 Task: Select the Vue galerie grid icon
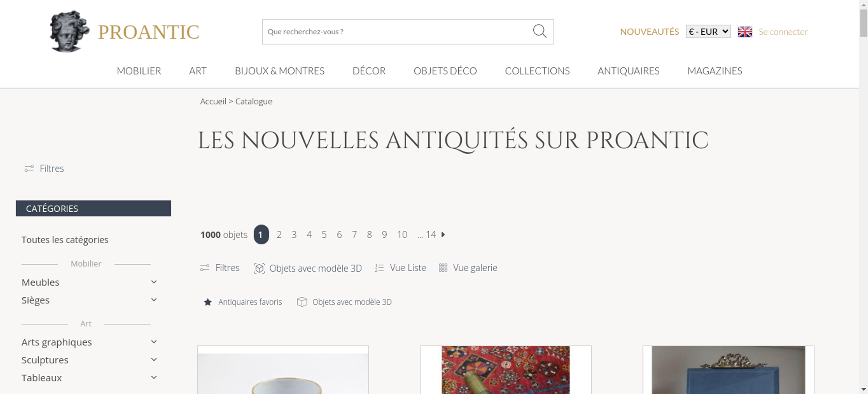point(443,268)
